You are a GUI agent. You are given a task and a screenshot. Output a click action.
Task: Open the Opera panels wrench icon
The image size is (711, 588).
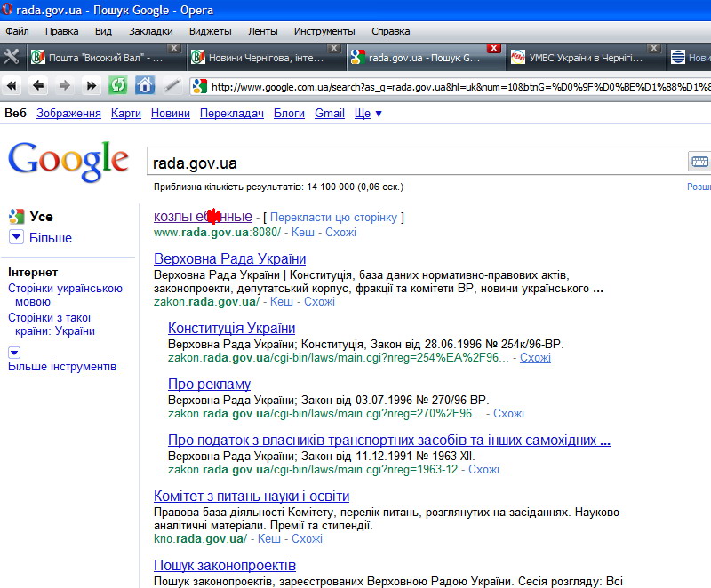[x=12, y=57]
